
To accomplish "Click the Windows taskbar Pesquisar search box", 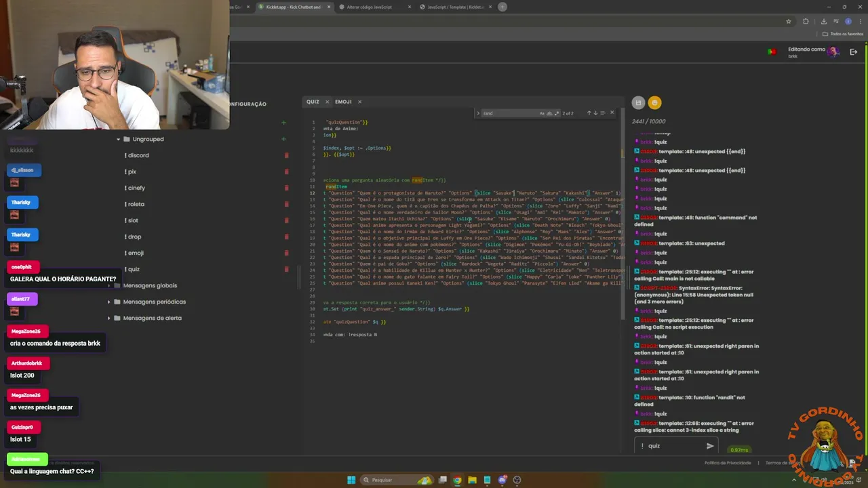I will (x=397, y=480).
